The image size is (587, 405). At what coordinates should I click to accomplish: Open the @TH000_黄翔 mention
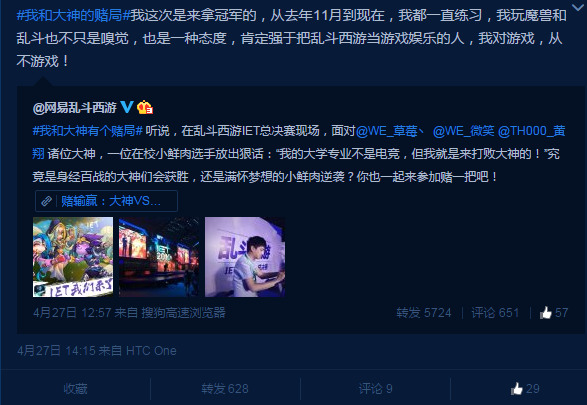(532, 131)
